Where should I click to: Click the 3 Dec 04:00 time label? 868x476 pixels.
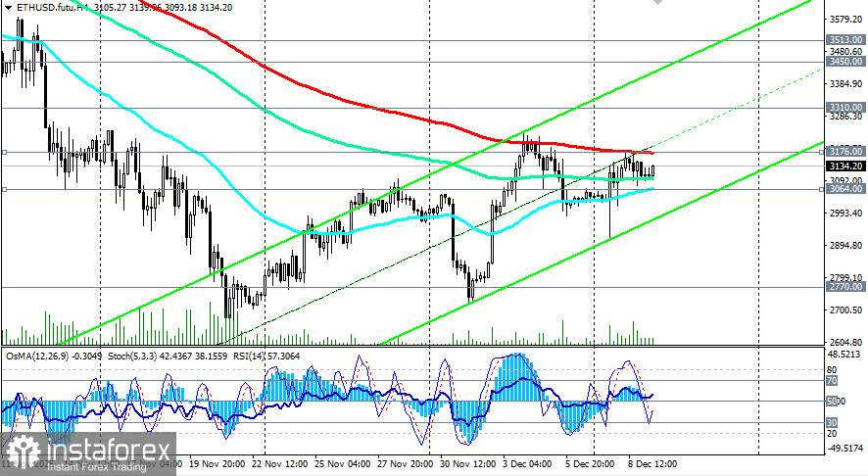click(527, 464)
